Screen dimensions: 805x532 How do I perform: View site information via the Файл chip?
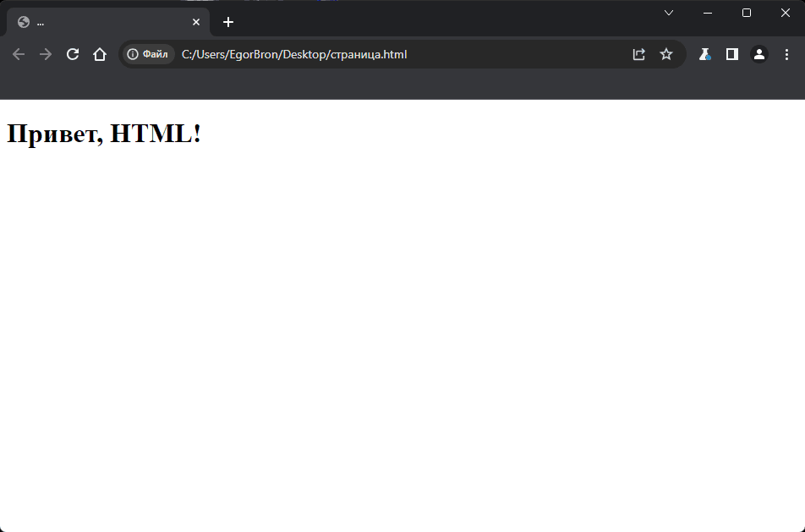pos(148,54)
